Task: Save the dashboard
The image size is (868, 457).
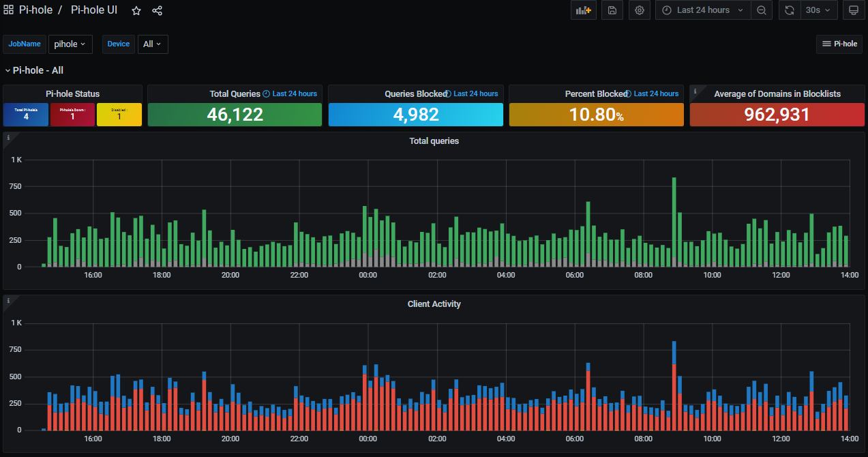Action: click(x=612, y=10)
